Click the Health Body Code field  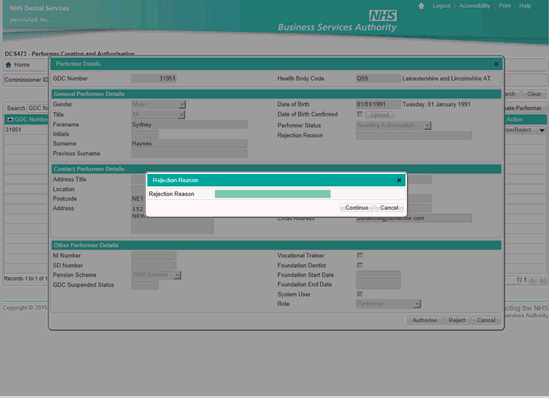[x=378, y=78]
